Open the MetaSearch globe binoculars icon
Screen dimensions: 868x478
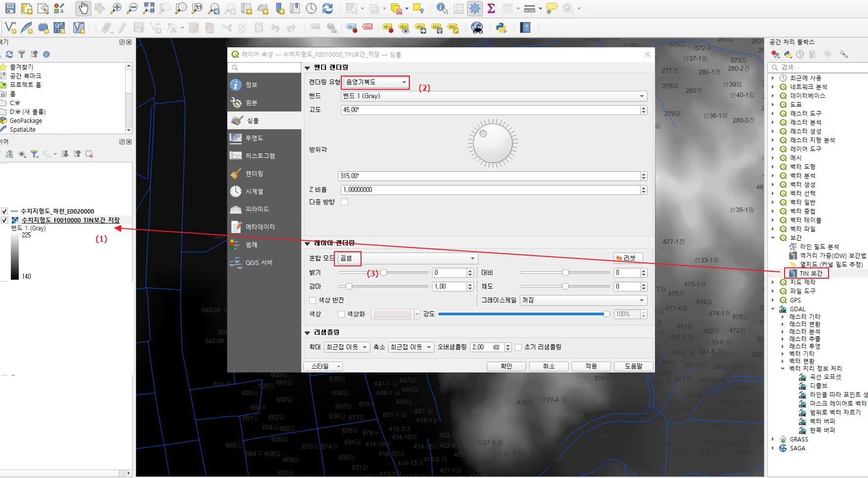pos(477,28)
